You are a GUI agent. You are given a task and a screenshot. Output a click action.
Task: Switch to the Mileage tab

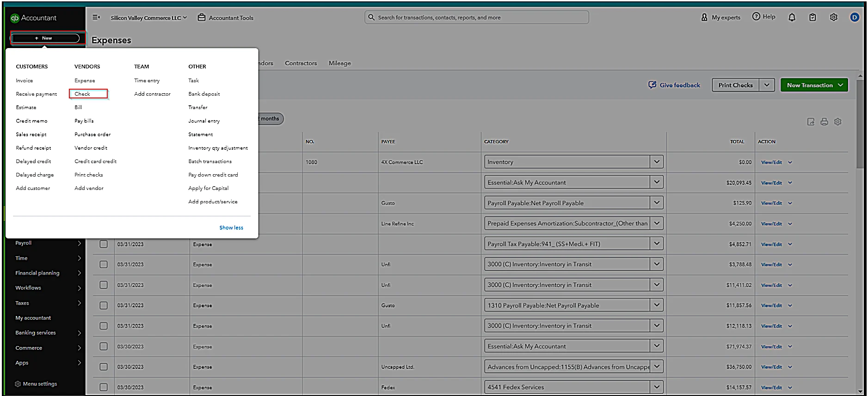tap(340, 63)
